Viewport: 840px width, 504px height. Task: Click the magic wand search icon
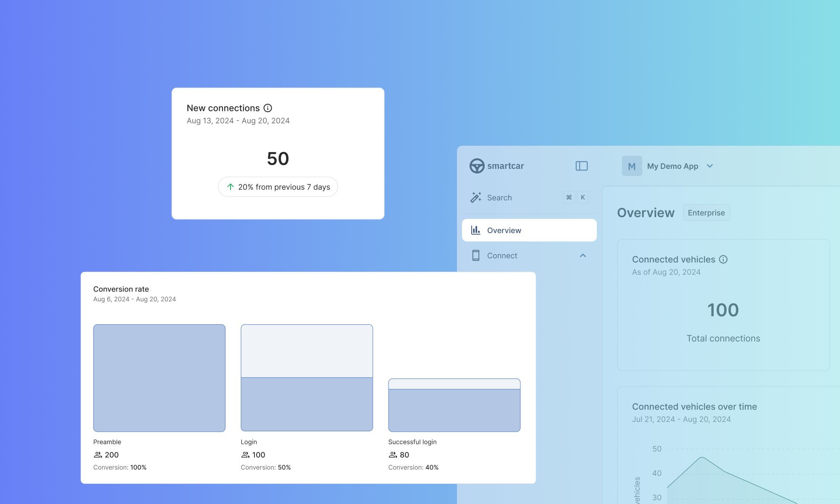[x=476, y=197]
